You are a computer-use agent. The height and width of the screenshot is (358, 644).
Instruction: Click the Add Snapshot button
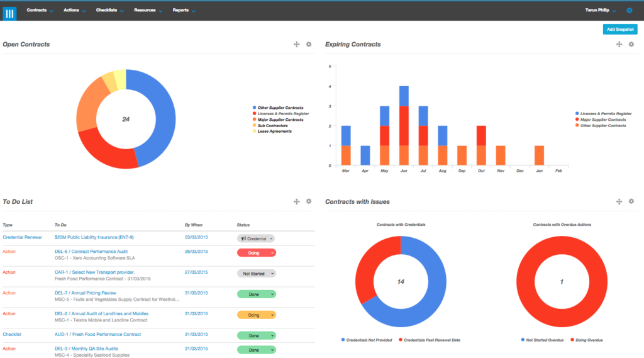pos(619,30)
